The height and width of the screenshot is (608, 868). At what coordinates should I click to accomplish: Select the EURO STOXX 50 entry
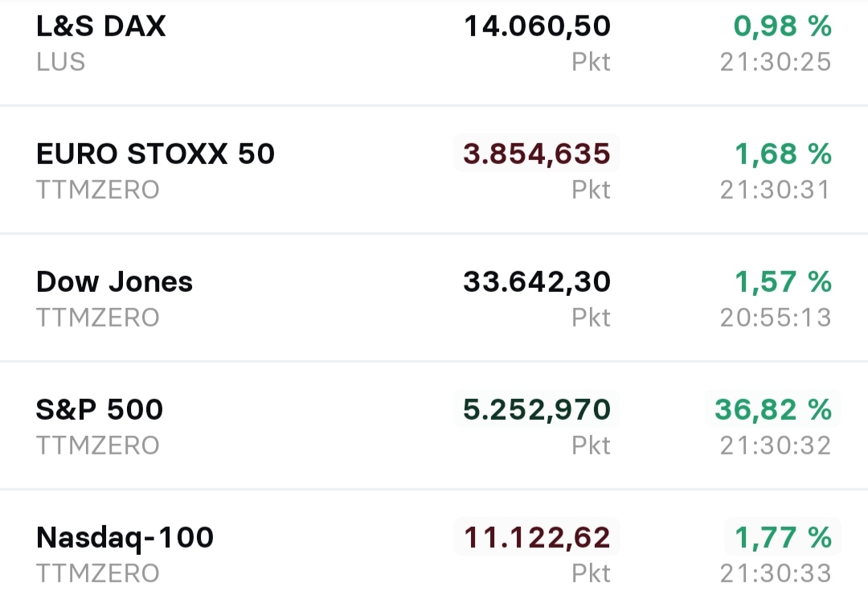coord(155,154)
